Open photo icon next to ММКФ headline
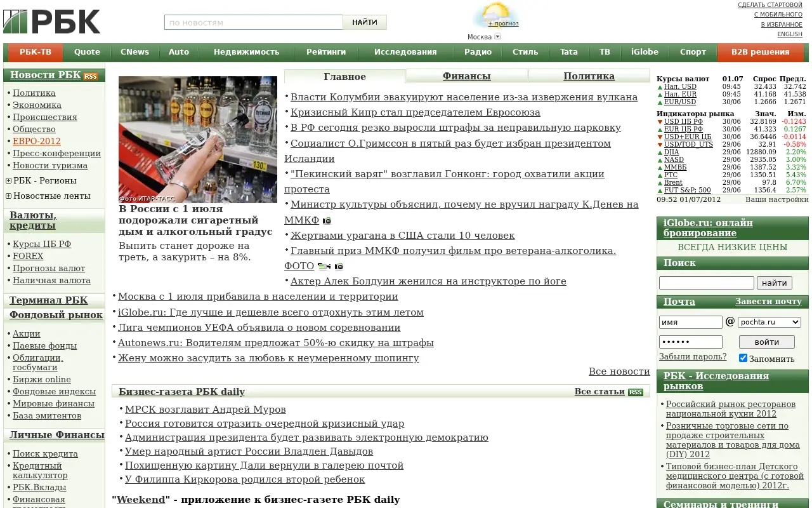Screen dimensions: 812x508 (x=327, y=221)
